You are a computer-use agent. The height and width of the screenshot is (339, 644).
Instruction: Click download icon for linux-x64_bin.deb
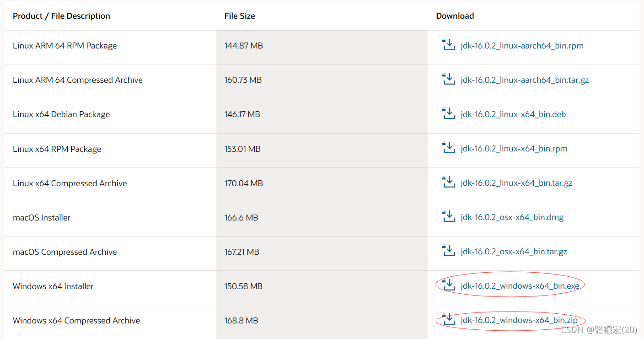click(449, 113)
